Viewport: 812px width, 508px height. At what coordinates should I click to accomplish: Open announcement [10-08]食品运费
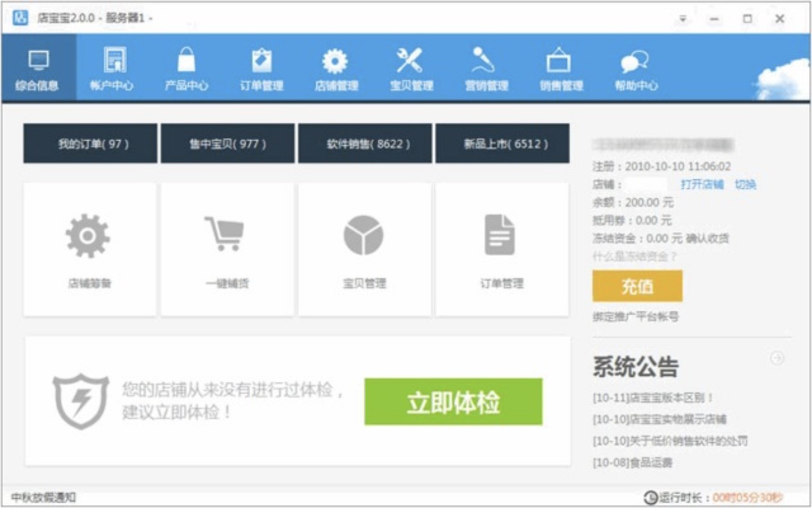(x=633, y=462)
